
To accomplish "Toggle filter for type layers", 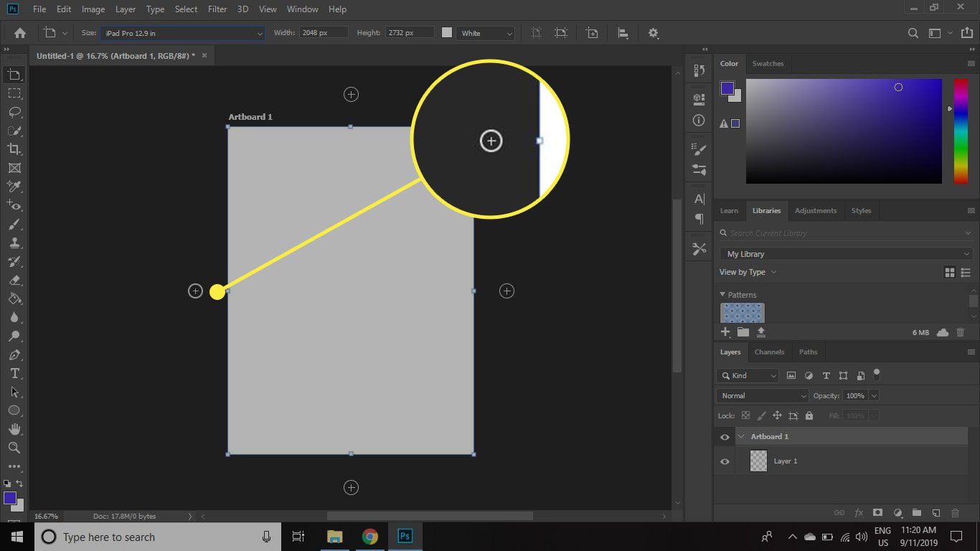I will click(826, 375).
